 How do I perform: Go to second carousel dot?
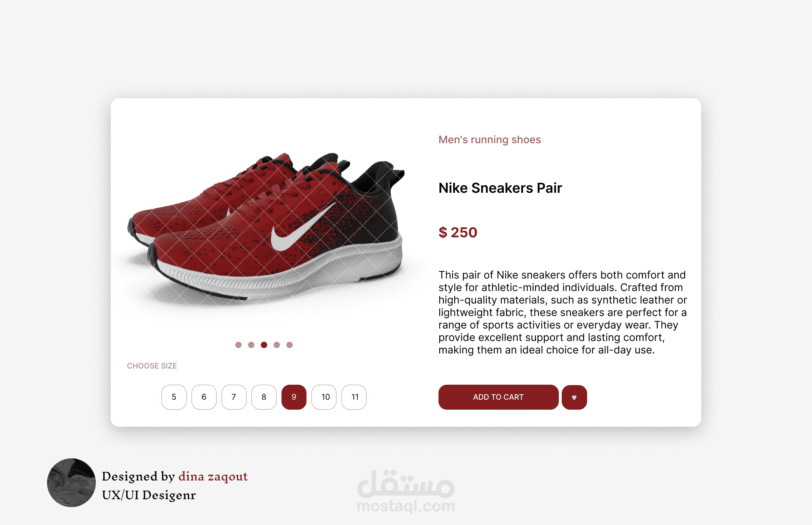pos(251,345)
